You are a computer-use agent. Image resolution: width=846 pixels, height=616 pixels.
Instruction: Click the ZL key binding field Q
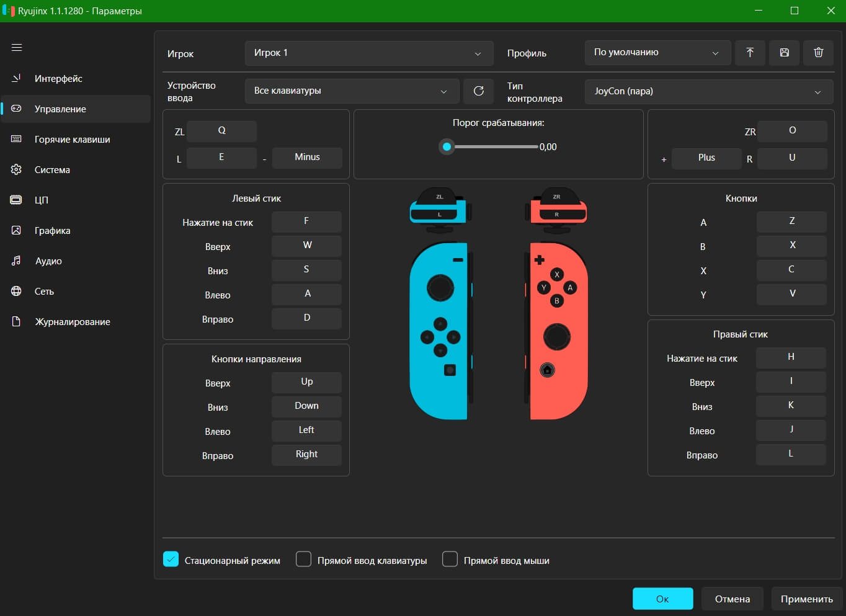tap(221, 131)
